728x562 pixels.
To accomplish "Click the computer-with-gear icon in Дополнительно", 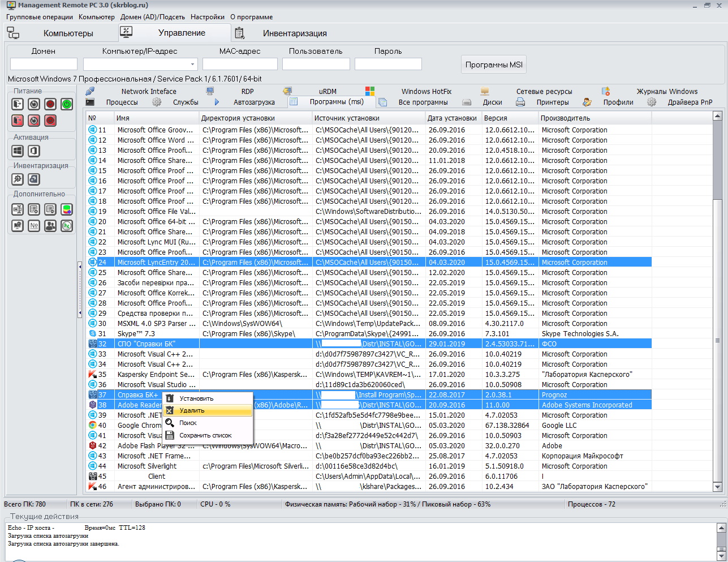I will pyautogui.click(x=18, y=226).
